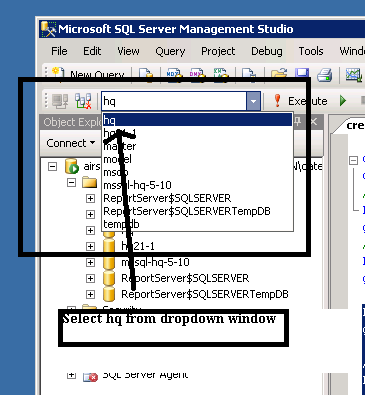Click the ReportServer$SQLSERVER database cylinder icon

tap(109, 278)
